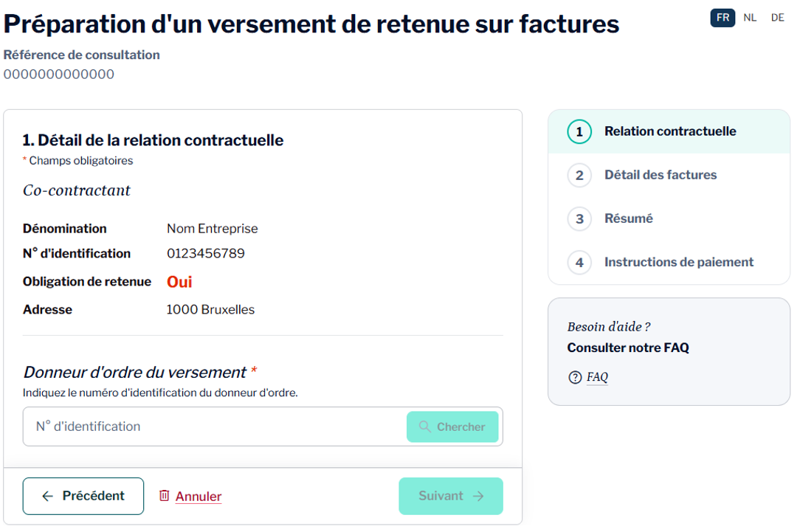The height and width of the screenshot is (532, 800).
Task: Click the Précédent button
Action: [83, 497]
